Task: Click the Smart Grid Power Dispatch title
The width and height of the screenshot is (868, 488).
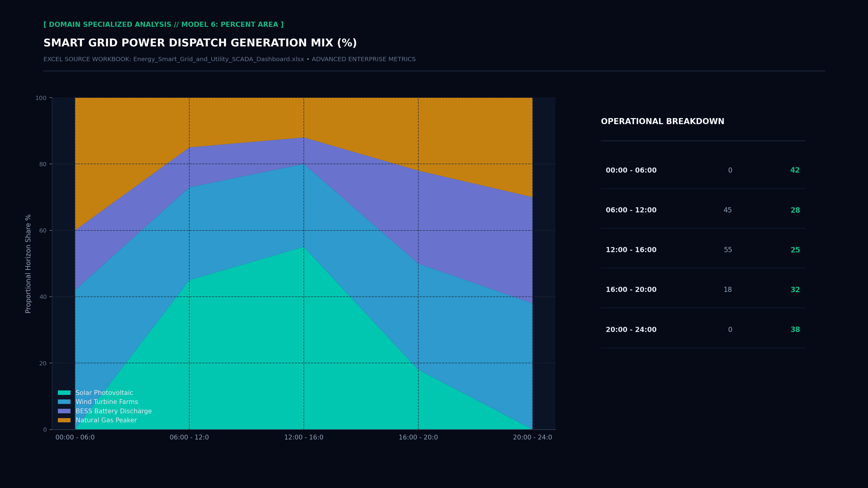Action: point(200,43)
